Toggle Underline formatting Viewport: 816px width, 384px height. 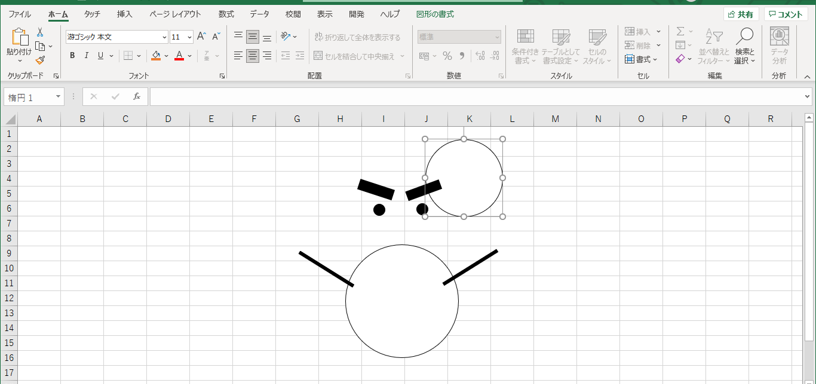click(x=100, y=56)
